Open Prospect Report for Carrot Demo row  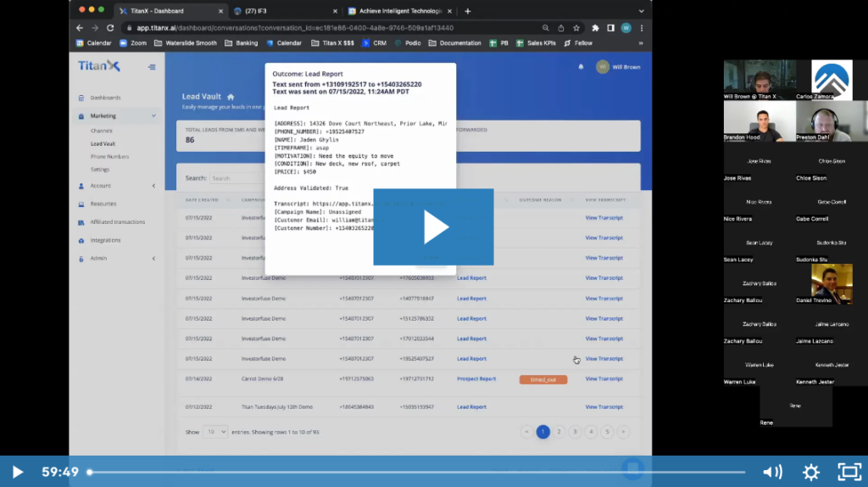[x=476, y=379]
